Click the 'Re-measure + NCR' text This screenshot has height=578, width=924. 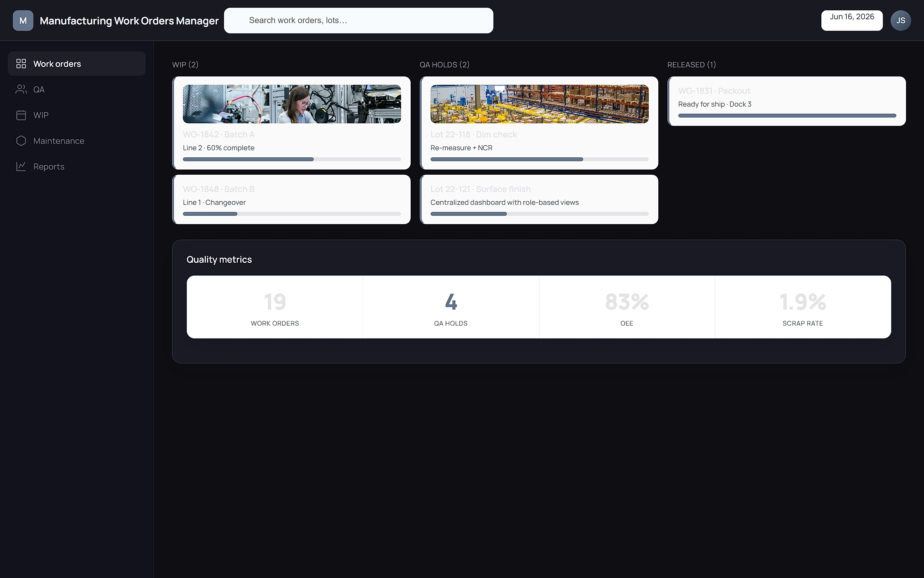461,148
